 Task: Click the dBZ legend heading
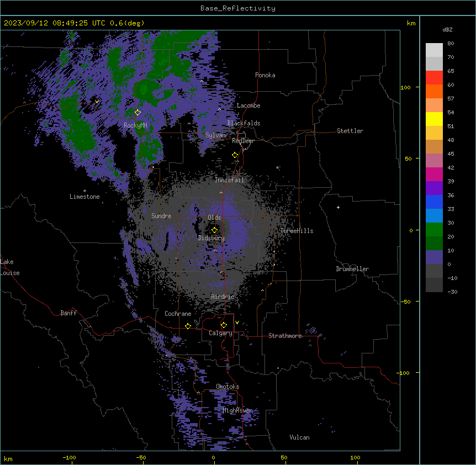tap(447, 29)
